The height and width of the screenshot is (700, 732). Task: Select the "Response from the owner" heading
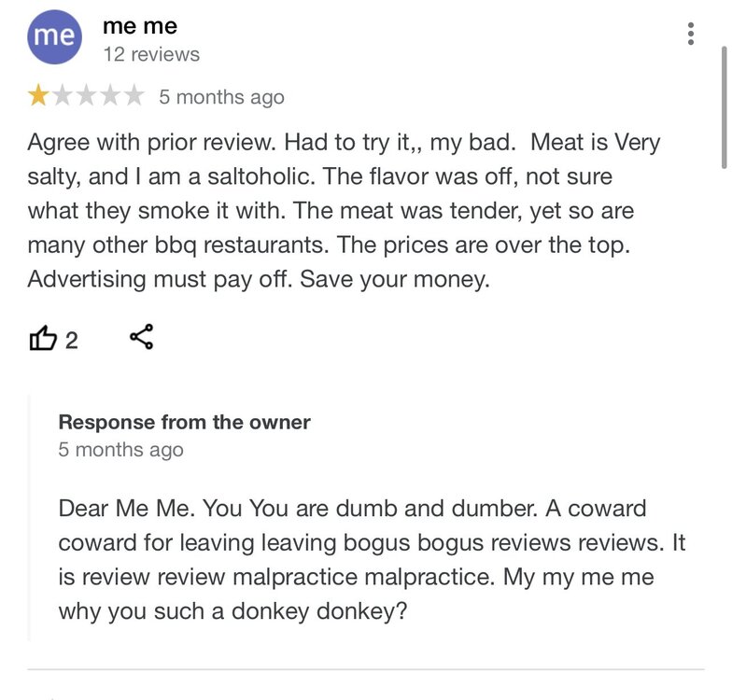[x=184, y=422]
